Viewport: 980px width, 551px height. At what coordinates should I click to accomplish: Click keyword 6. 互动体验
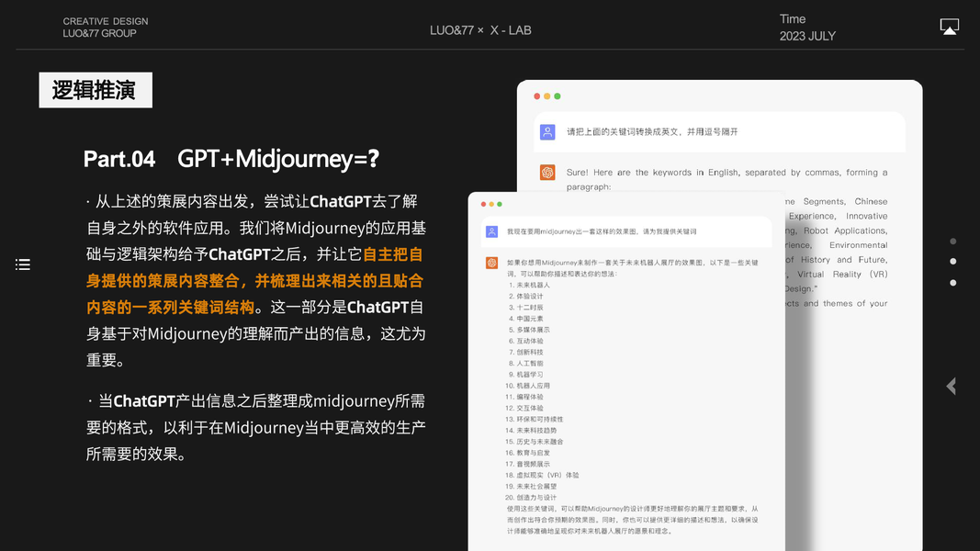coord(525,341)
